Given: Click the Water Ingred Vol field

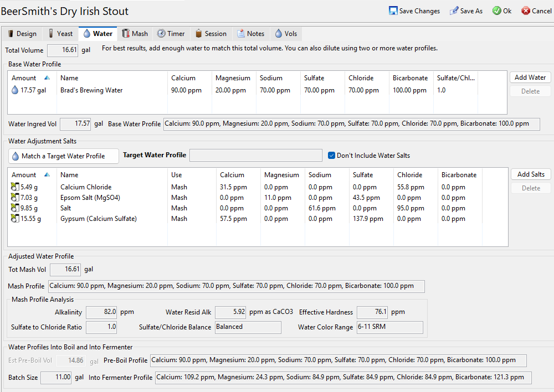Looking at the screenshot, I should pos(75,124).
